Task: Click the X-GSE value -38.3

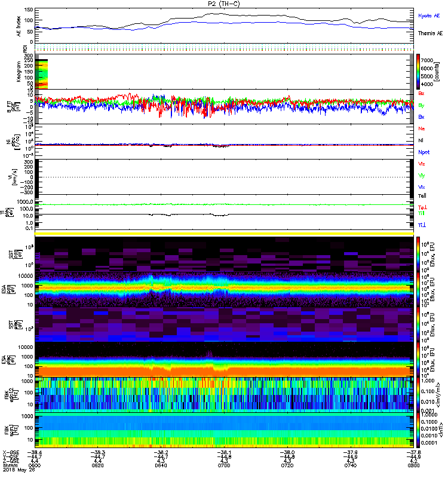Action: click(x=97, y=452)
